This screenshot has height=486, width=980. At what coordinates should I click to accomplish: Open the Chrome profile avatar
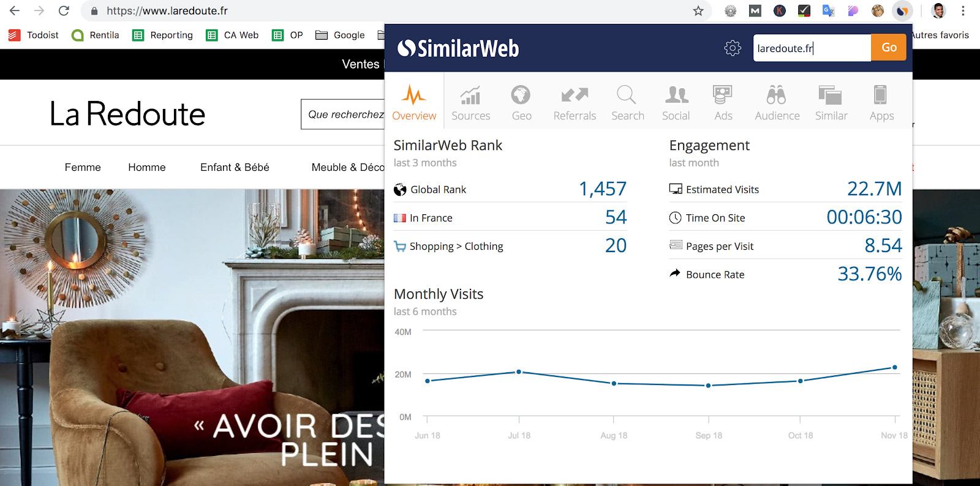pos(938,10)
